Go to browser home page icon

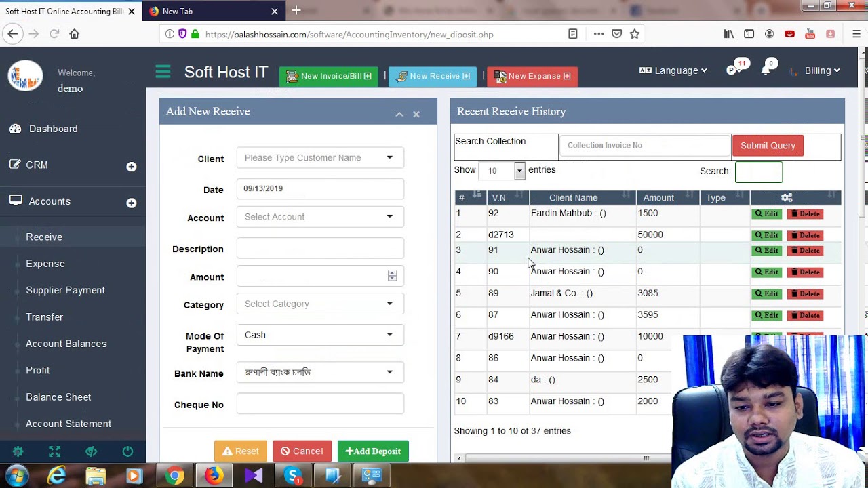(75, 34)
